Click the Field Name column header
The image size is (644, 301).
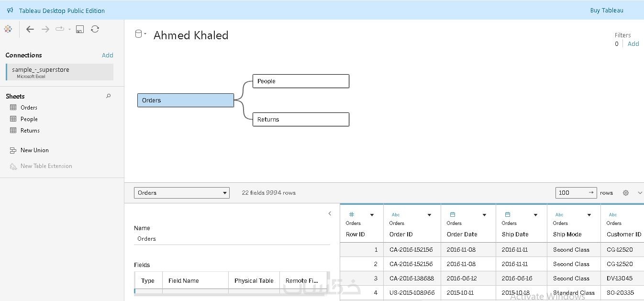[195, 280]
